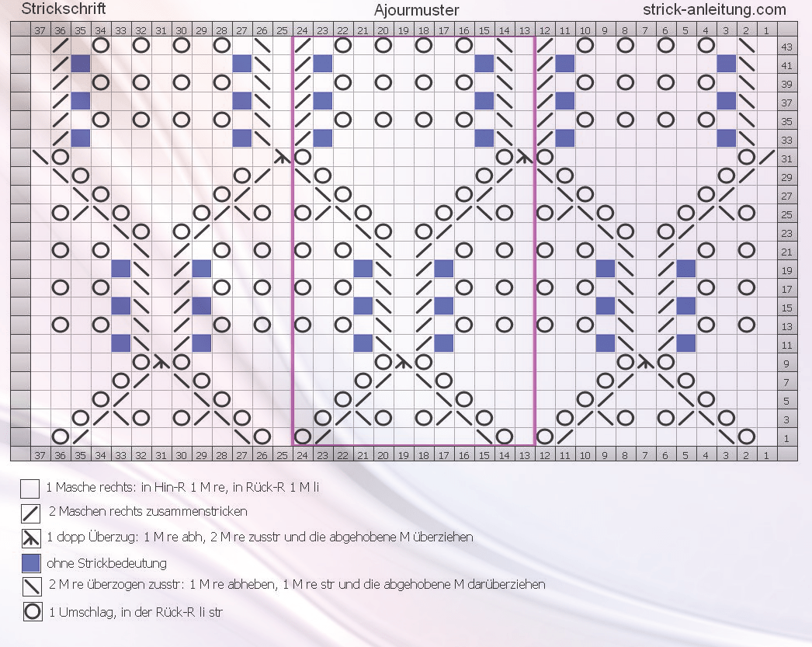This screenshot has height=647, width=812.
Task: Click the empty-square knit stitch legend icon
Action: 30,489
